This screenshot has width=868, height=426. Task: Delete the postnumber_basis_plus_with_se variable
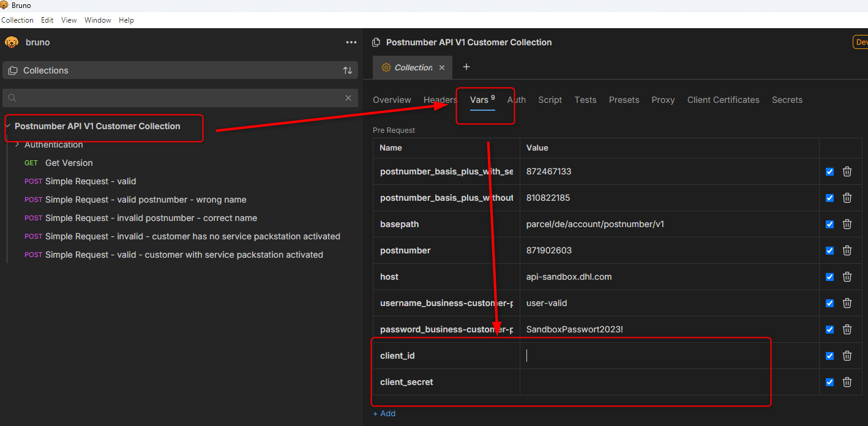(x=847, y=171)
